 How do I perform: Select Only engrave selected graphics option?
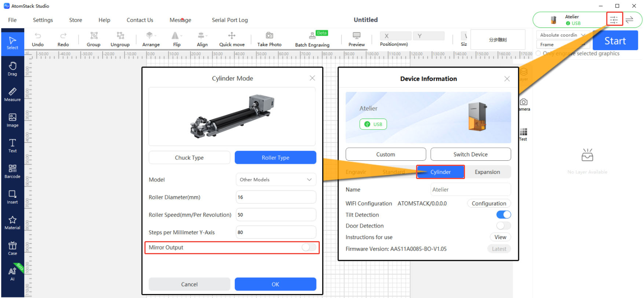(x=539, y=53)
